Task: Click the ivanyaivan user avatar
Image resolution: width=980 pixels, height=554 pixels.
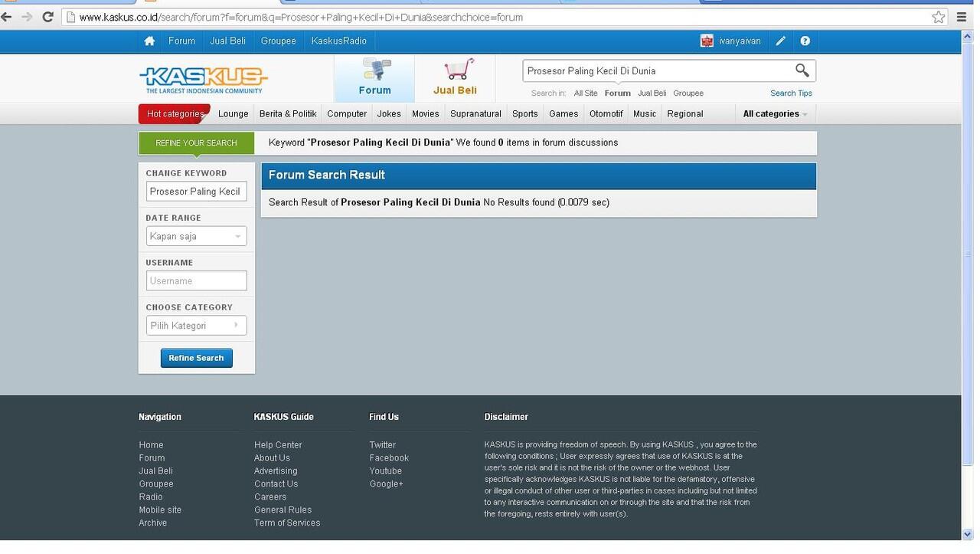Action: pyautogui.click(x=707, y=41)
